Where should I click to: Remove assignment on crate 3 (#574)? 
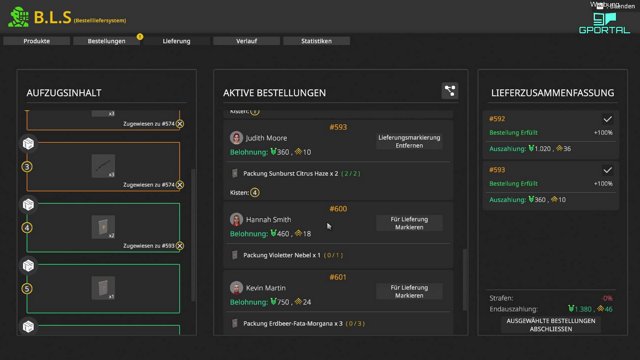[180, 185]
